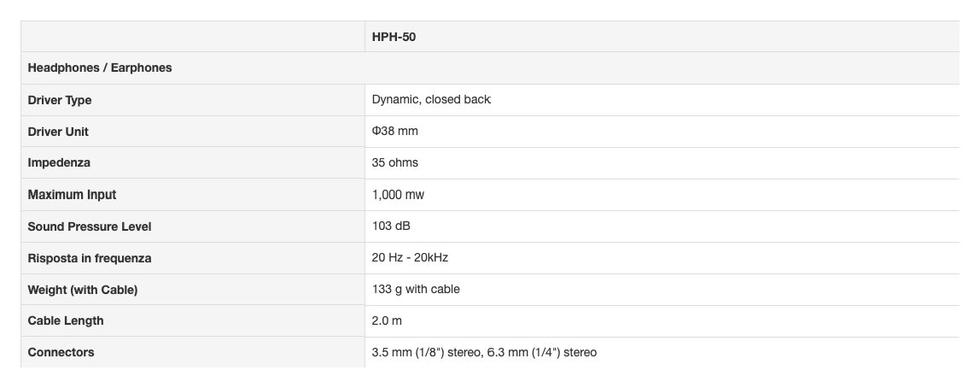
Task: Click the Maximum Input row label
Action: tap(72, 195)
